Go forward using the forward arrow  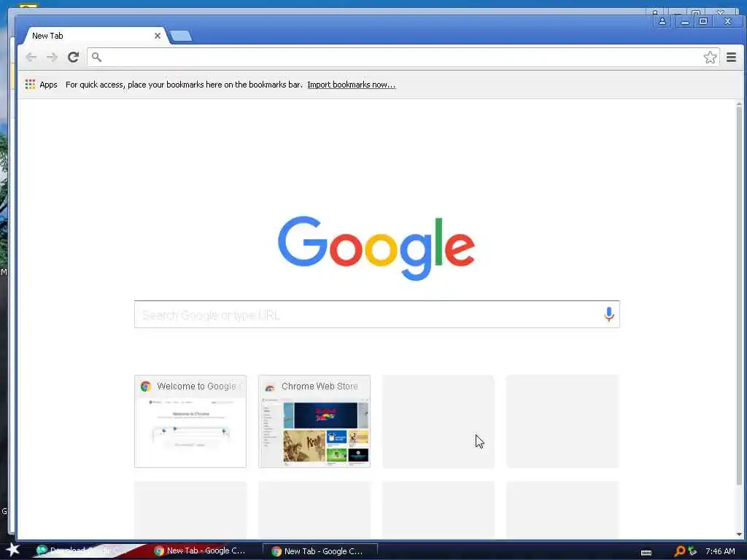coord(52,57)
